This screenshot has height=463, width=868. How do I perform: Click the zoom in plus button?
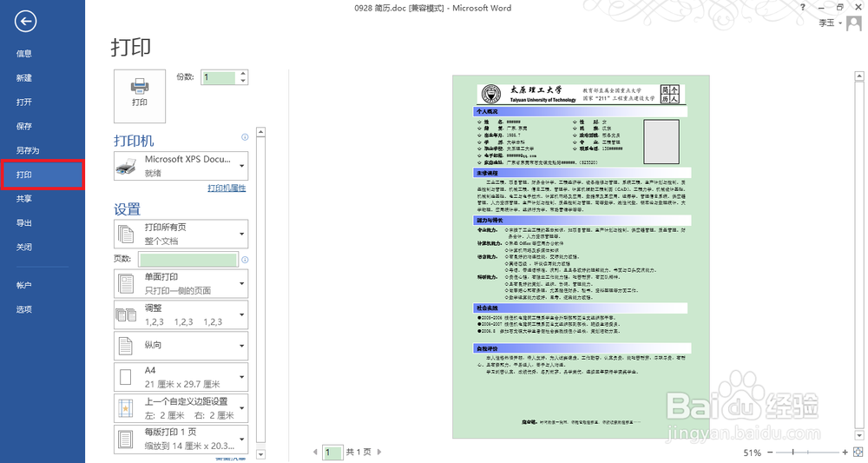click(x=845, y=453)
